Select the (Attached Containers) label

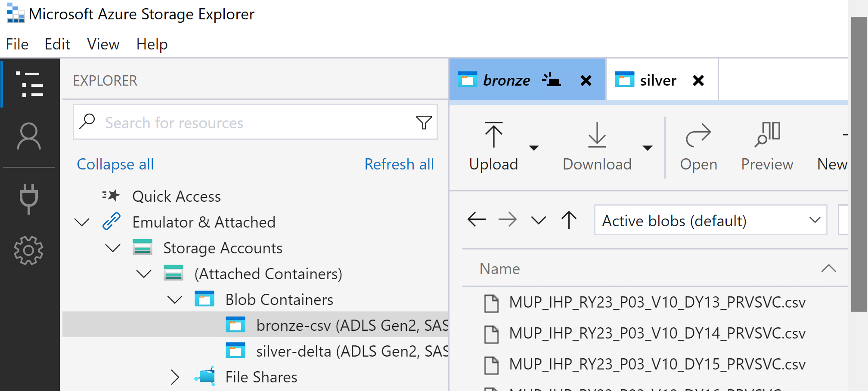pos(268,274)
